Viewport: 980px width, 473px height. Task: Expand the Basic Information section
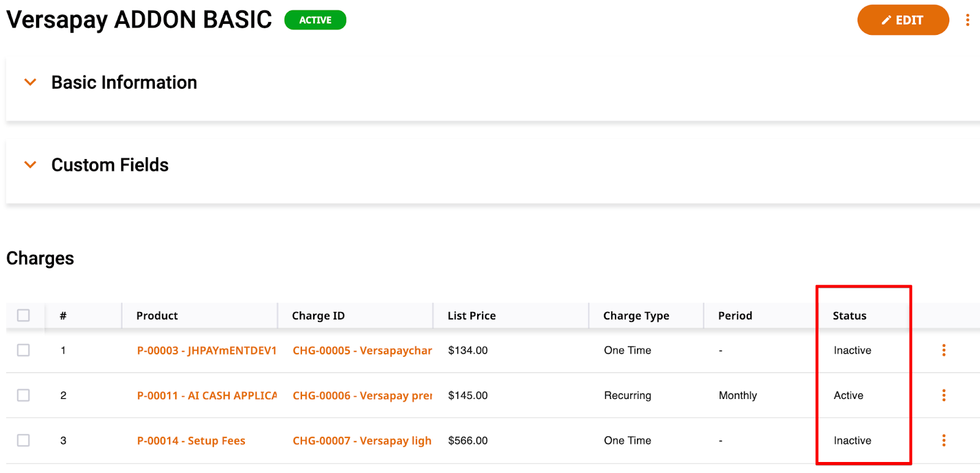[x=30, y=82]
